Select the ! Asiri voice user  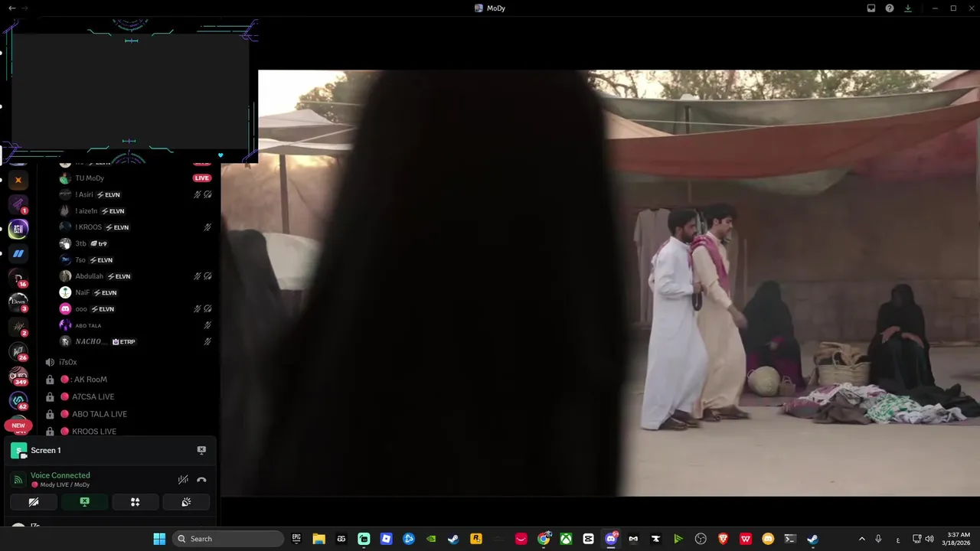pos(136,194)
